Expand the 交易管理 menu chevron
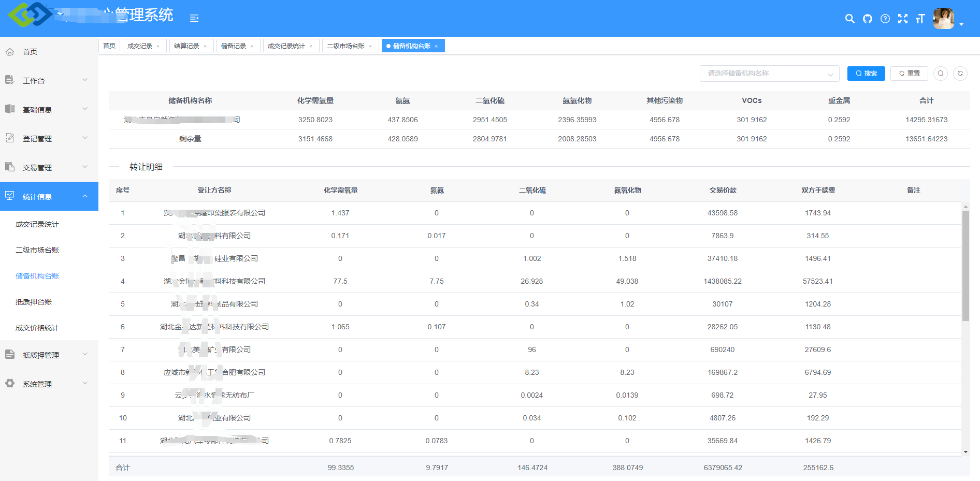This screenshot has height=481, width=980. 85,167
